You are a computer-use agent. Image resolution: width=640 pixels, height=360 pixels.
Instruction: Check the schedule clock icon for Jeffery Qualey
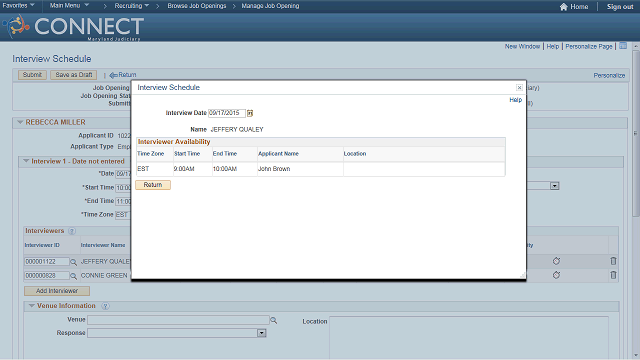tap(556, 261)
